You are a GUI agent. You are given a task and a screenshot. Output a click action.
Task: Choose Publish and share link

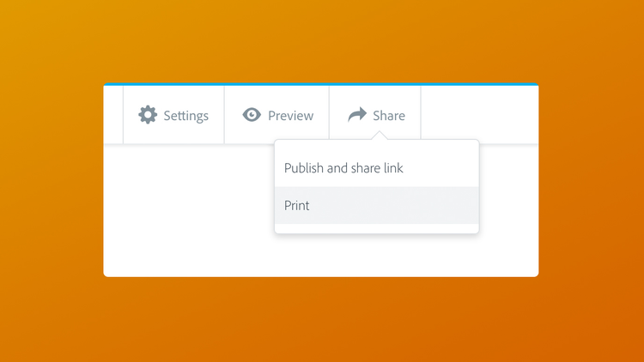(343, 168)
